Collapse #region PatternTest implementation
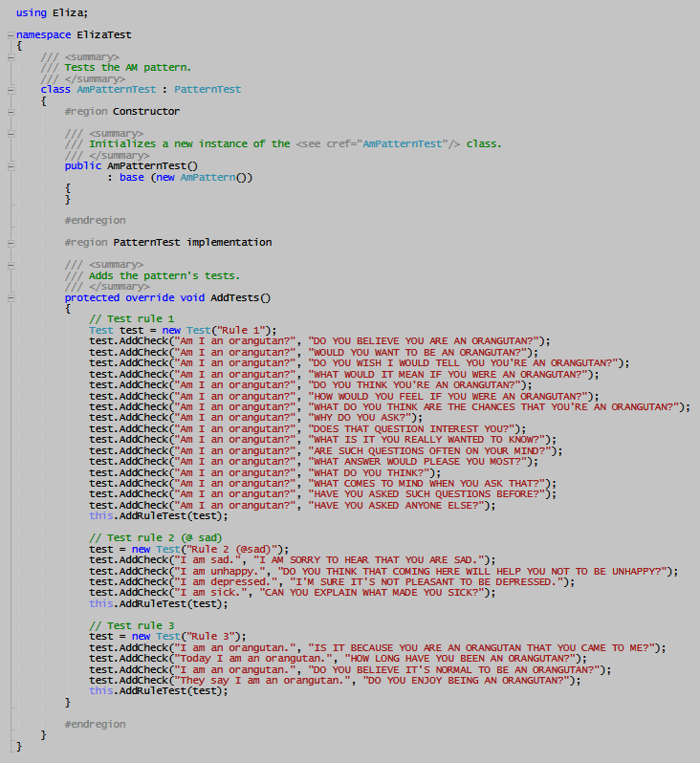The width and height of the screenshot is (700, 763). (11, 243)
